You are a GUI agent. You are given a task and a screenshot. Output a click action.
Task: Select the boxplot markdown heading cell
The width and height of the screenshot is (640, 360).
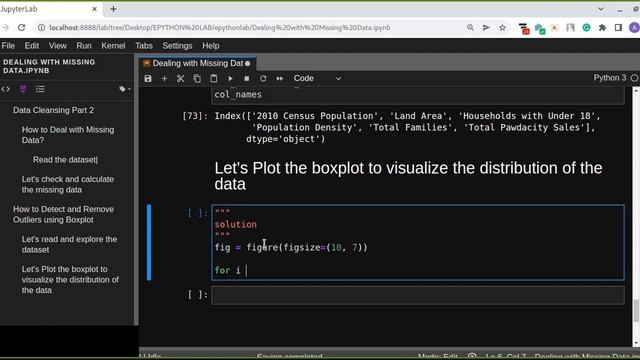[x=408, y=176]
